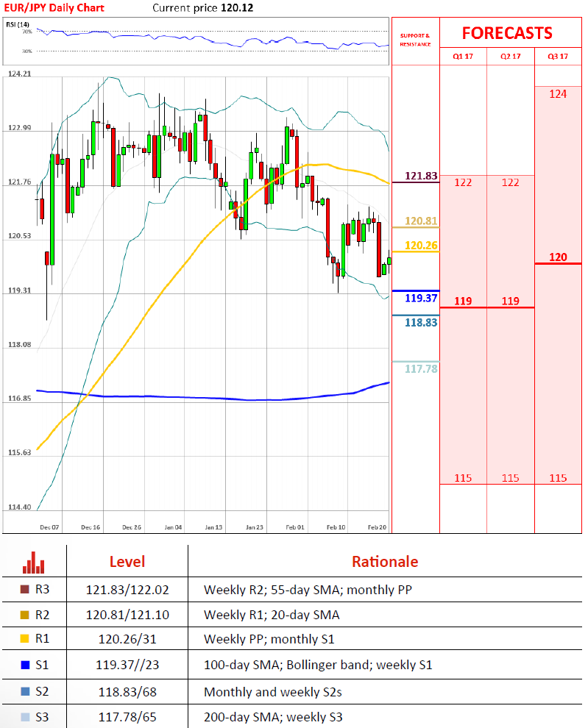Click the Q3 17 forecast low 115
Screen dimensions: 588x728
[x=558, y=478]
